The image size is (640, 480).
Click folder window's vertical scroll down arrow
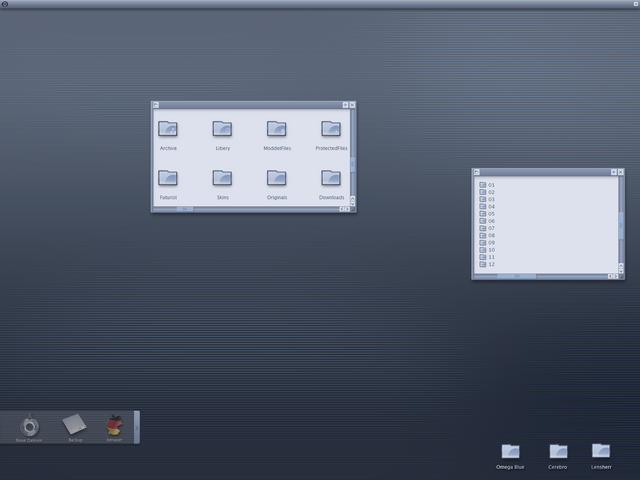point(353,204)
